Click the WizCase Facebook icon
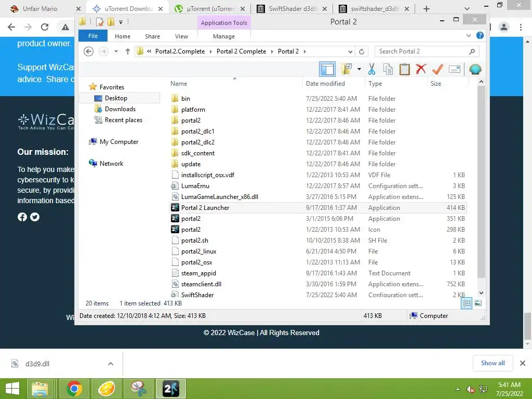This screenshot has width=532, height=399. [22, 217]
